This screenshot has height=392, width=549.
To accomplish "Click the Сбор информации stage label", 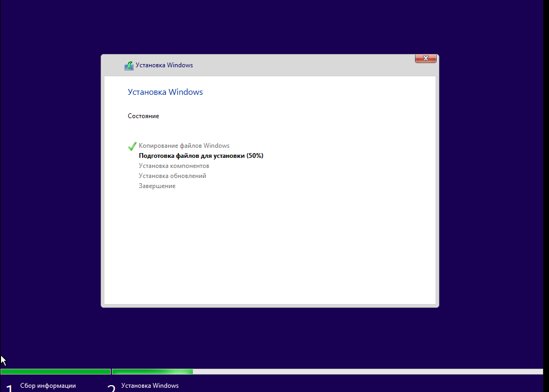I will coord(48,386).
